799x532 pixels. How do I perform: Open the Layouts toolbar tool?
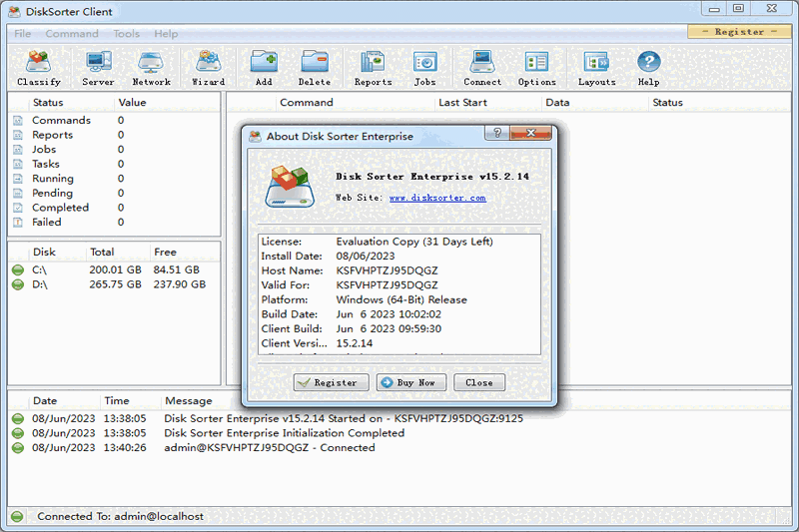click(x=596, y=68)
